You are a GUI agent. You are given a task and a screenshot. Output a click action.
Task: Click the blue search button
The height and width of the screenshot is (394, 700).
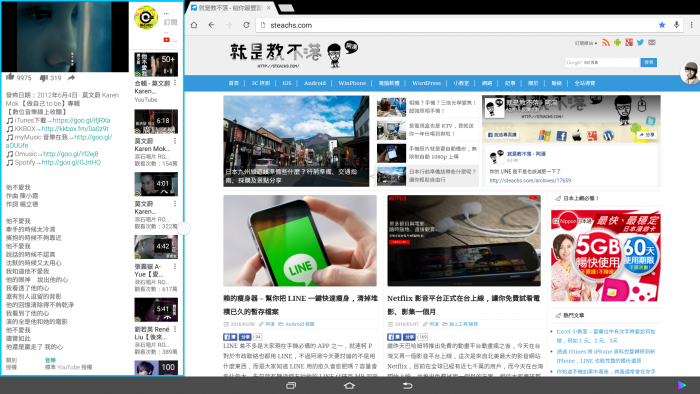pos(649,62)
